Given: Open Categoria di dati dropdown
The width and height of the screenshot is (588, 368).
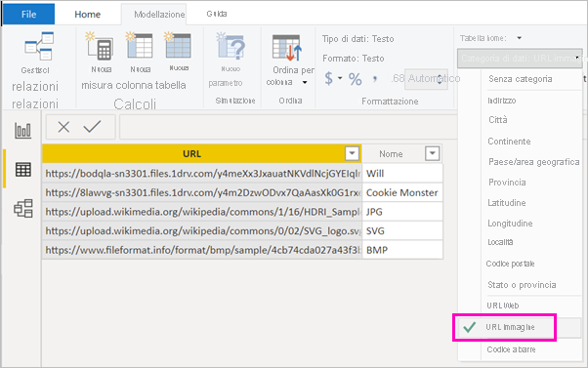Looking at the screenshot, I should (x=520, y=59).
